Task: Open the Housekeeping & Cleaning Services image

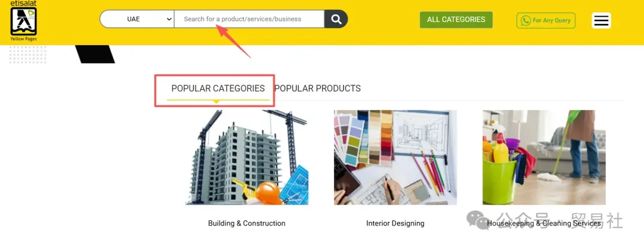Action: point(544,157)
